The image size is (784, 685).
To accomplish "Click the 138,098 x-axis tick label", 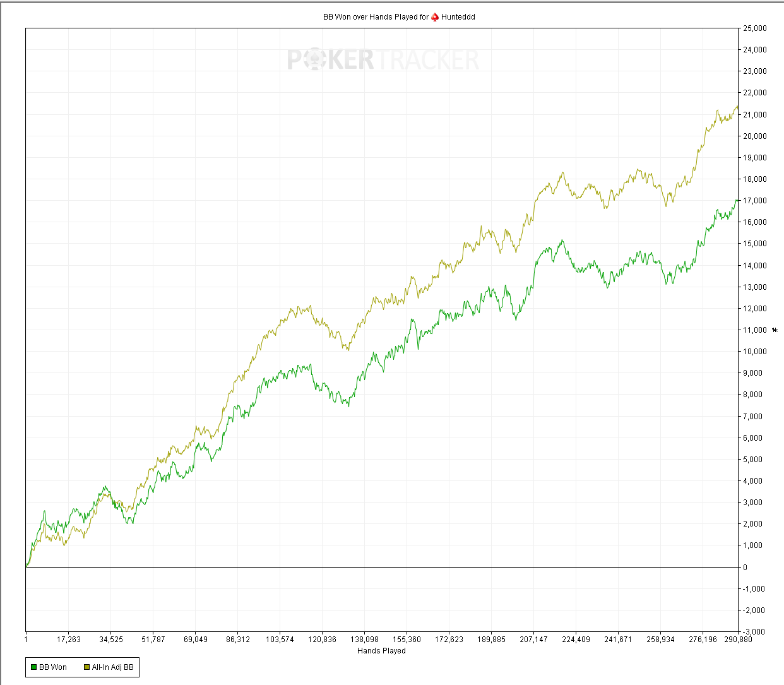I will 364,640.
